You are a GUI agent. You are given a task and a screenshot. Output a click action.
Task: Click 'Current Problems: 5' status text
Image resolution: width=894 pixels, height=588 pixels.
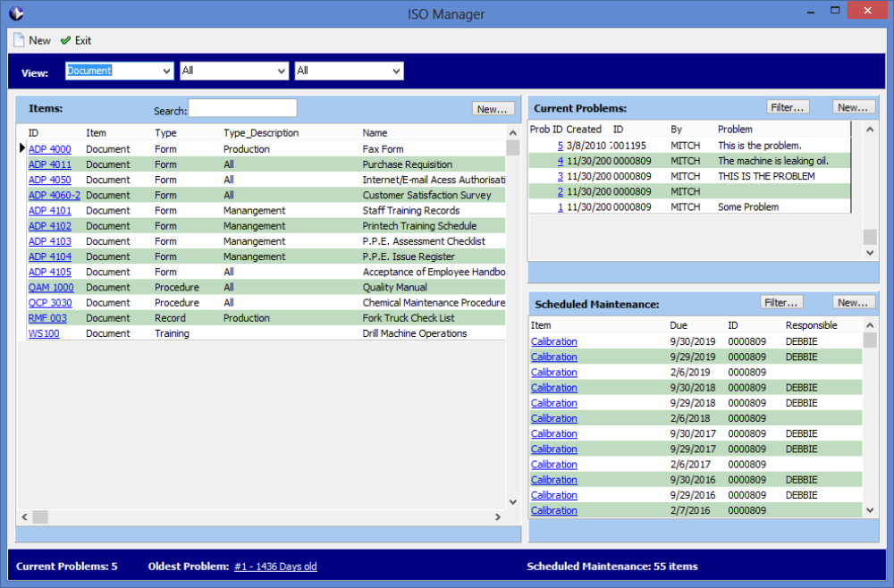(x=67, y=567)
